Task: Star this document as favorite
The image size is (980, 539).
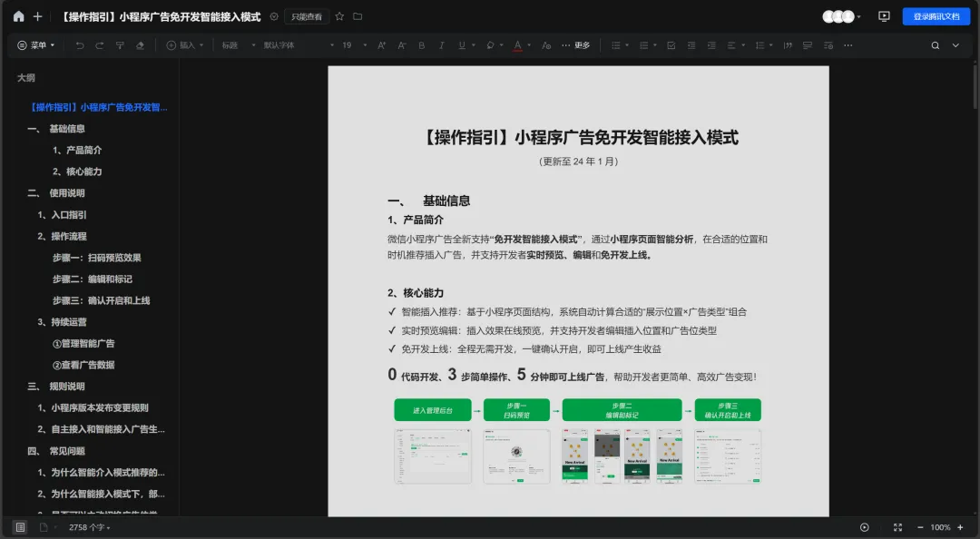Action: (x=339, y=16)
